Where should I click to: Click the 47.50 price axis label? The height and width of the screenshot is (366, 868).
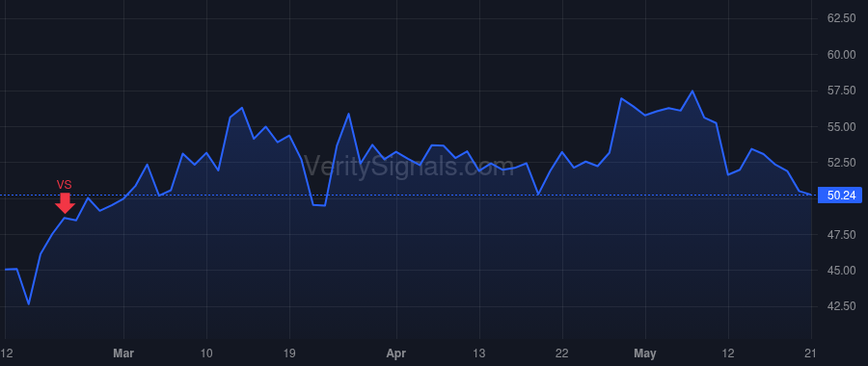(x=841, y=235)
